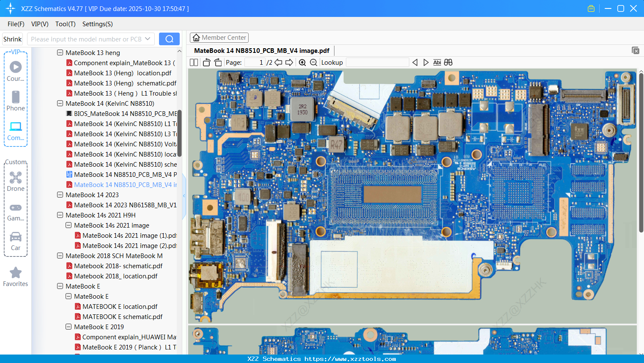Screen dimensions: 644x363
Task: Collapse the MateBook 2018 SCH MateBook M folder
Action: (x=60, y=256)
